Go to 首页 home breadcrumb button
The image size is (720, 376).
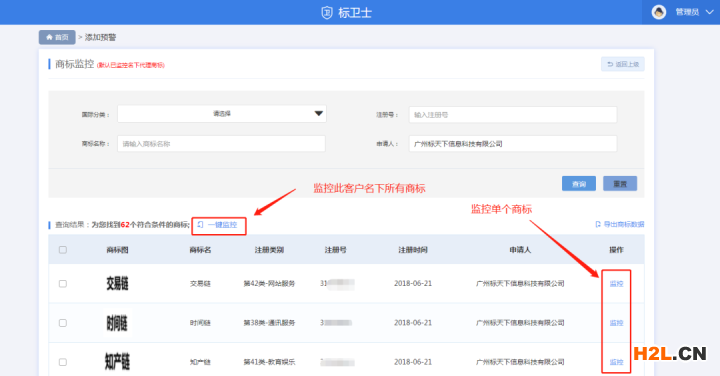coord(57,37)
